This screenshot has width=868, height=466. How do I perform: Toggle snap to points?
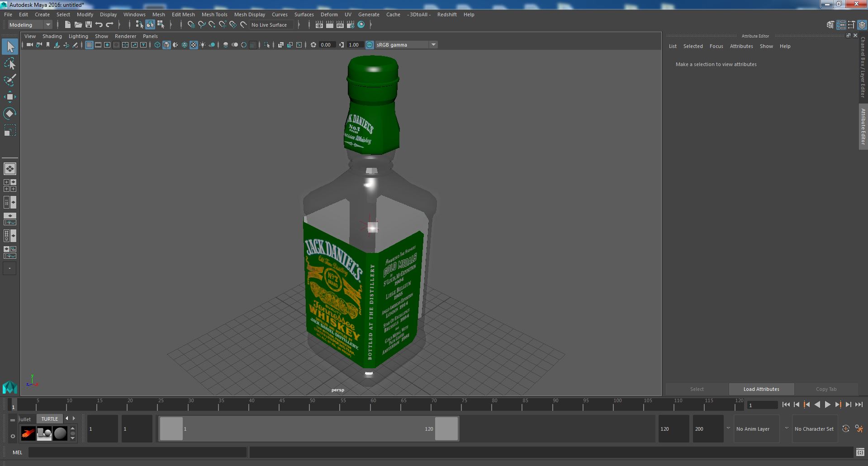212,25
